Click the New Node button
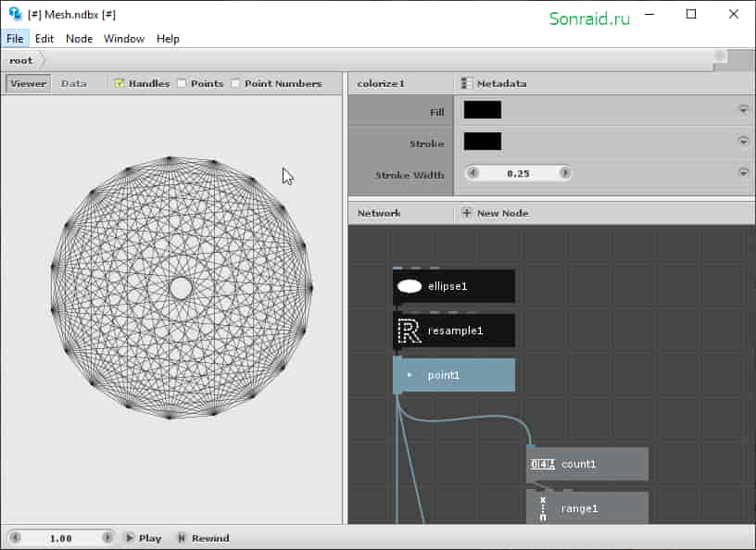The width and height of the screenshot is (756, 550). [495, 213]
